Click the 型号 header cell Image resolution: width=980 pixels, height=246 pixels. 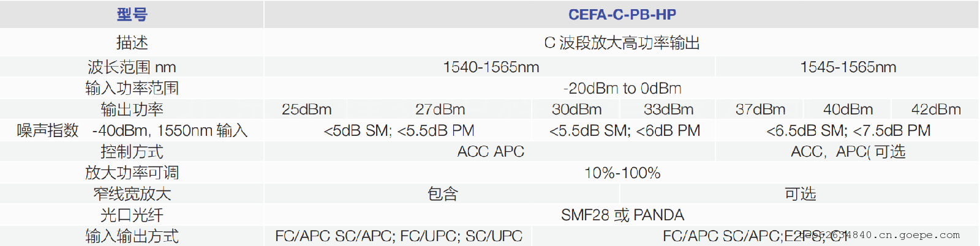pos(132,15)
